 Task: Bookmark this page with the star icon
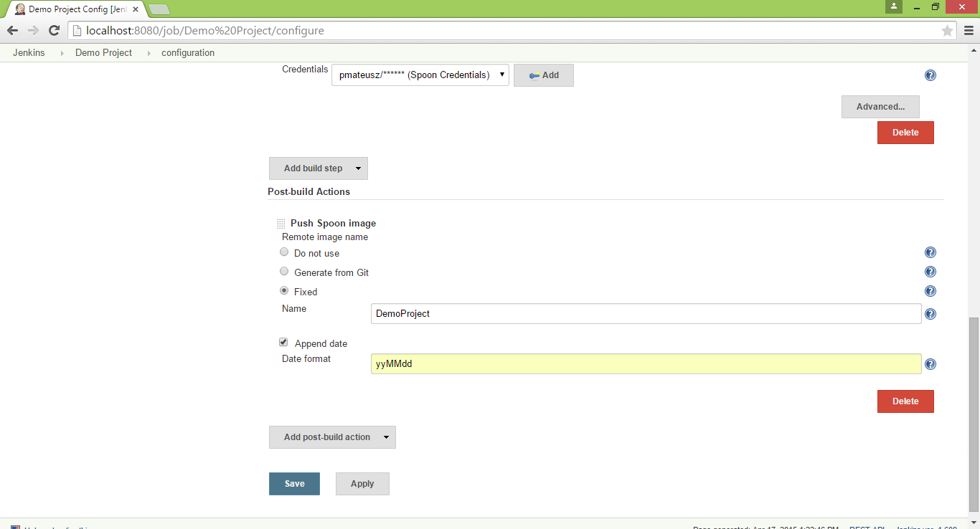[947, 31]
